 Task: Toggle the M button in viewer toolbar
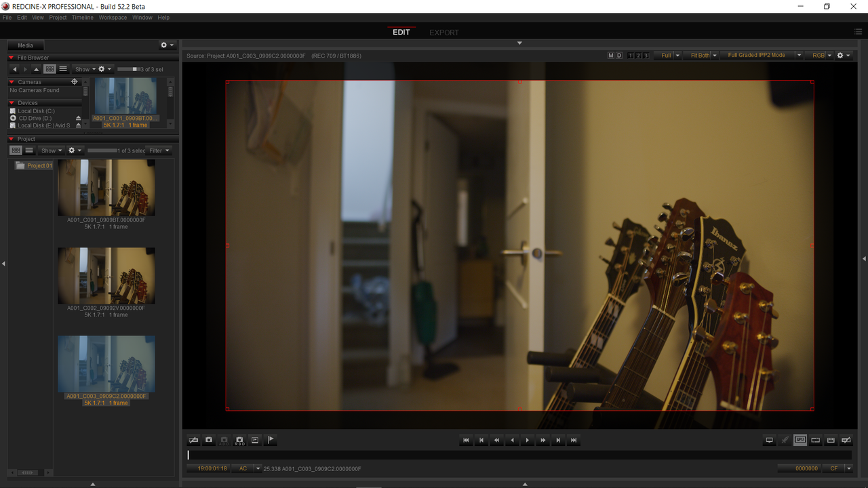pyautogui.click(x=611, y=56)
